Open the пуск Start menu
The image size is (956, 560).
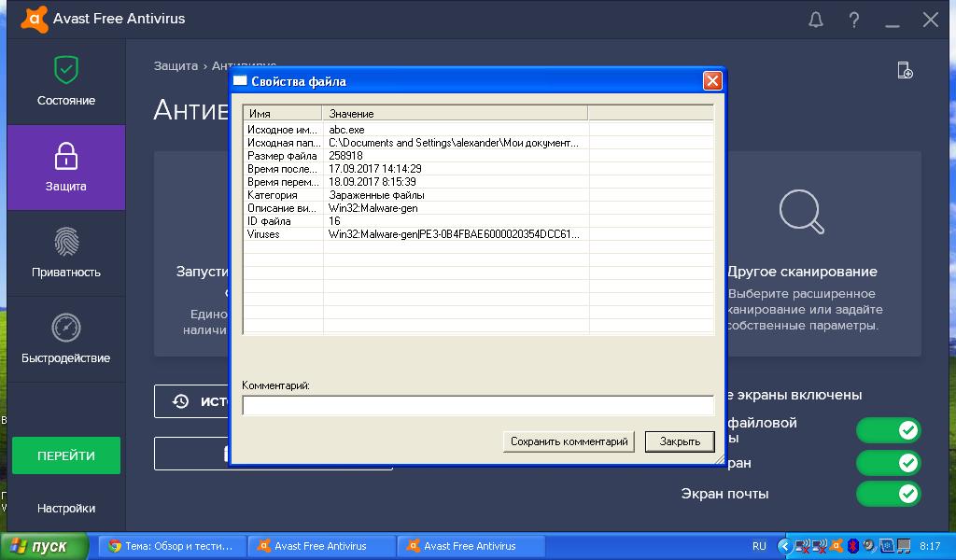(44, 546)
